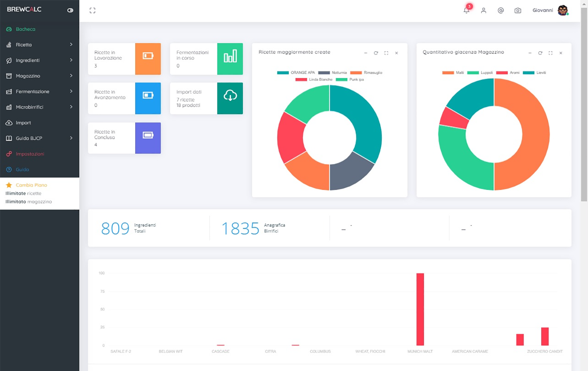
Task: Click the tall MUNICH MALT bar
Action: point(420,309)
